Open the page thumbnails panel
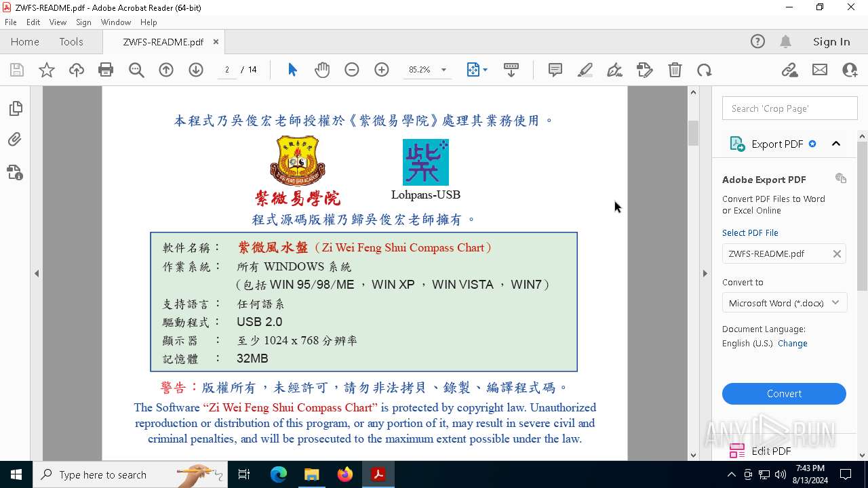 pos(15,108)
